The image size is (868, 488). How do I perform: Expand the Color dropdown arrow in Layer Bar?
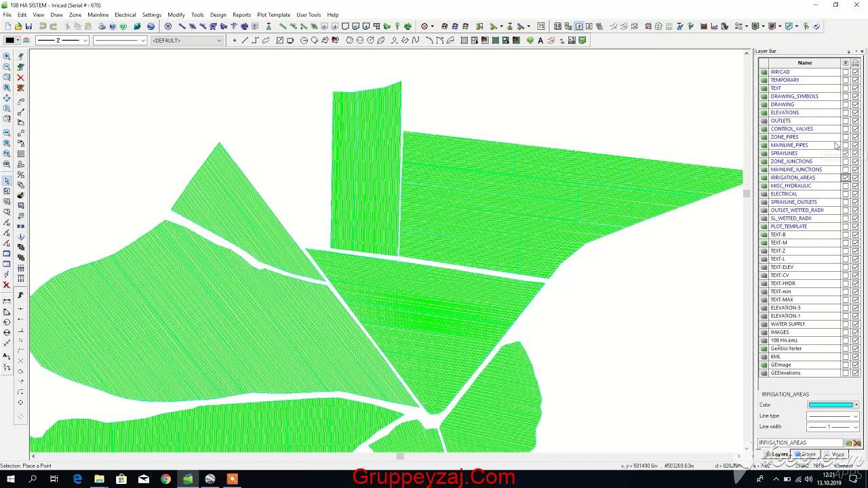click(856, 405)
